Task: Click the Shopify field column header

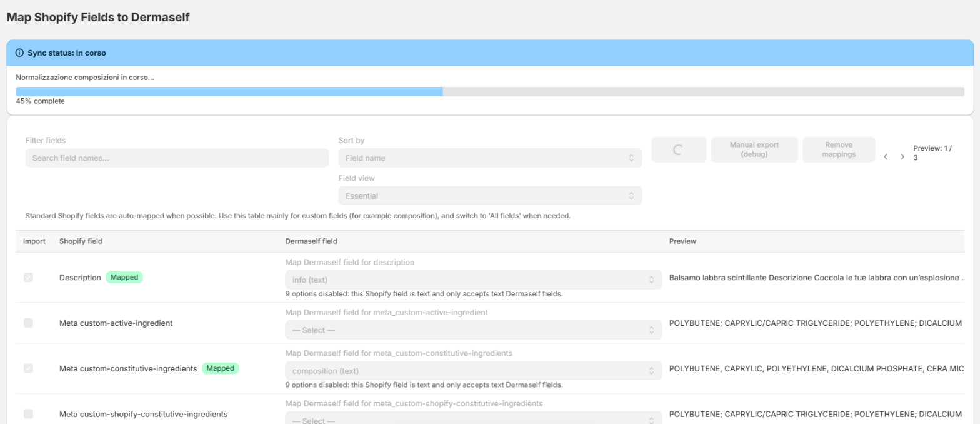Action: [x=82, y=241]
